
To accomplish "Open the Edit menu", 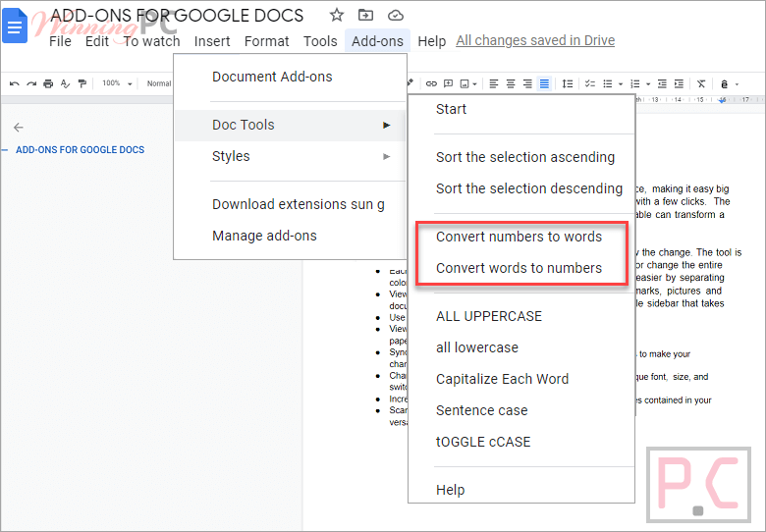I will point(96,41).
